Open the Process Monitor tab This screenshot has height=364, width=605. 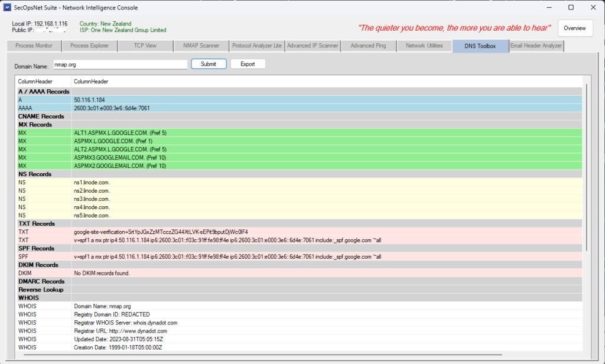[x=34, y=46]
